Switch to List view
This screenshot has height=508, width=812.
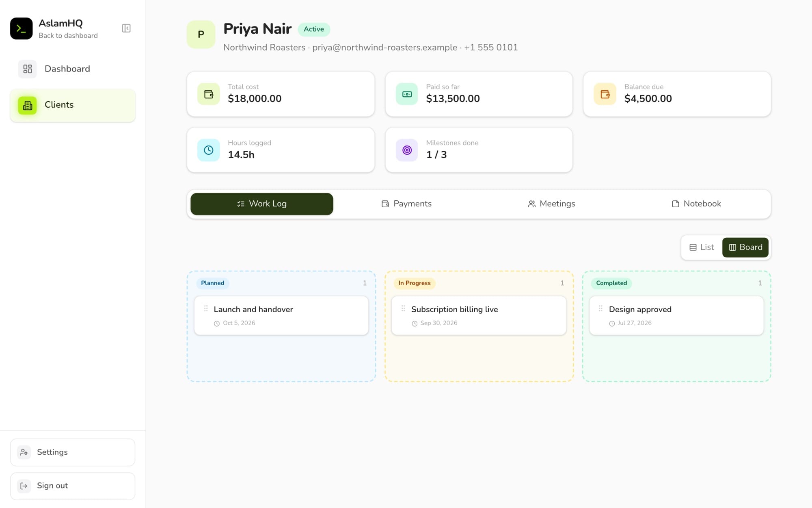[x=702, y=247]
